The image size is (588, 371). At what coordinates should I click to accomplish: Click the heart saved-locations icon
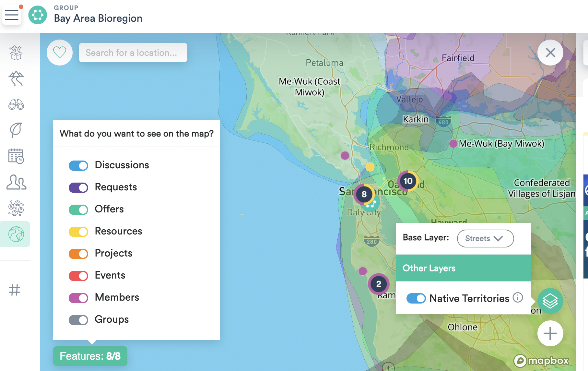tap(60, 53)
